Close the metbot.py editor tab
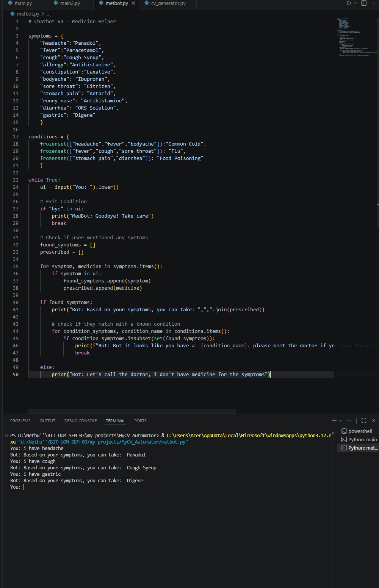The width and height of the screenshot is (379, 588). (x=133, y=3)
